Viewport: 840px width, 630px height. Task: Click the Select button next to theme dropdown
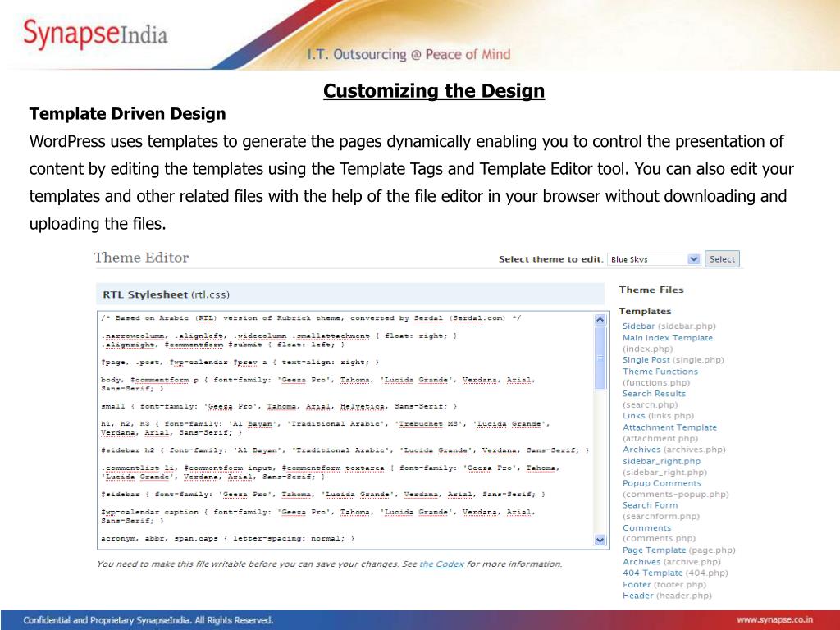pyautogui.click(x=722, y=259)
